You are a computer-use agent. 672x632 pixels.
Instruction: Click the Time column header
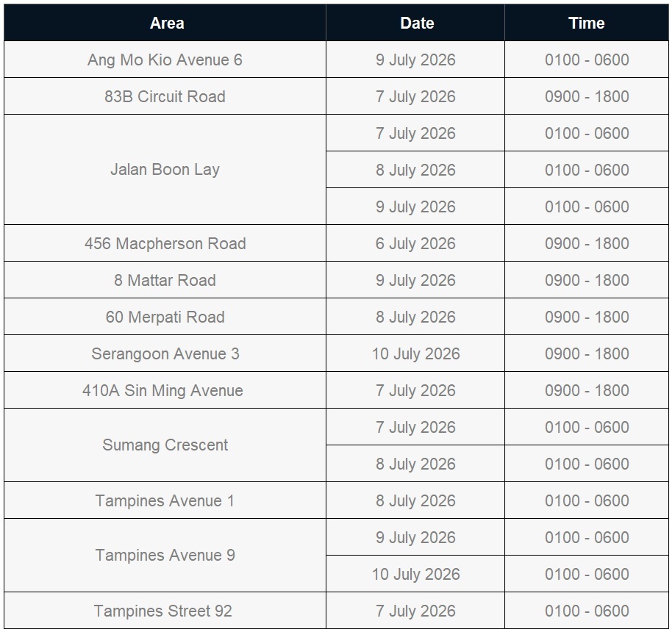(x=587, y=23)
